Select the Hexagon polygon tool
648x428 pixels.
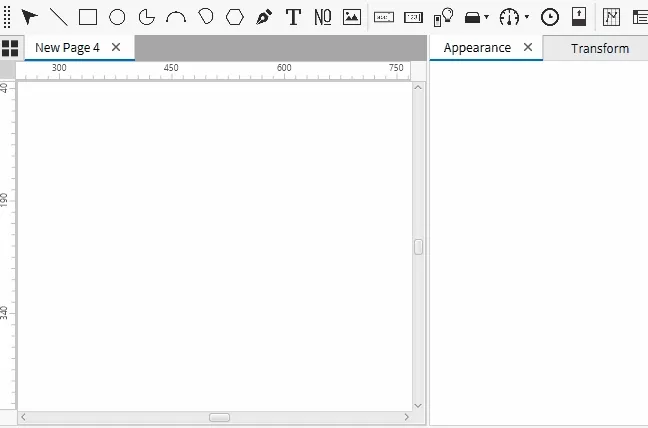235,17
